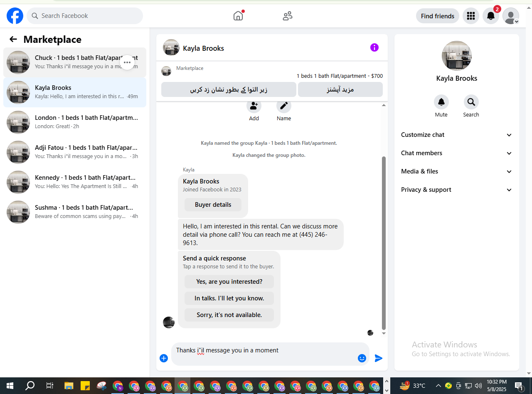Image resolution: width=532 pixels, height=394 pixels.
Task: Open the Home feed icon
Action: coord(238,16)
